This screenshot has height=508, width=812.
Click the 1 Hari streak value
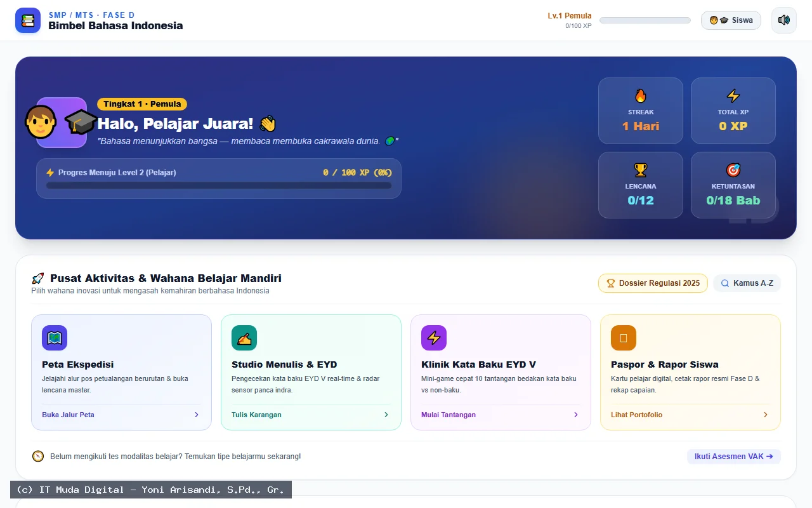[x=641, y=126]
